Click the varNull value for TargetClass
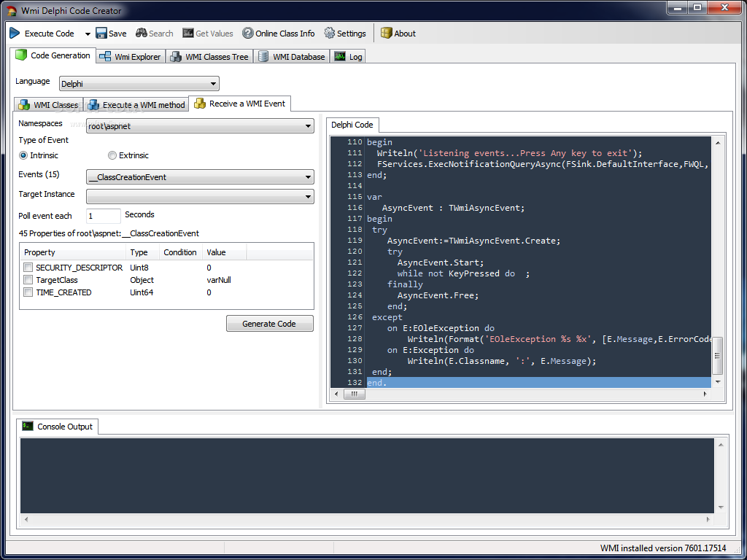Screen dimensions: 747x560 click(219, 280)
